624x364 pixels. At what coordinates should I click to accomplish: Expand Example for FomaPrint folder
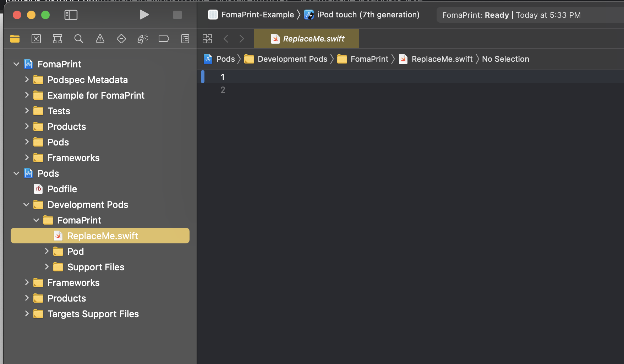(x=27, y=95)
